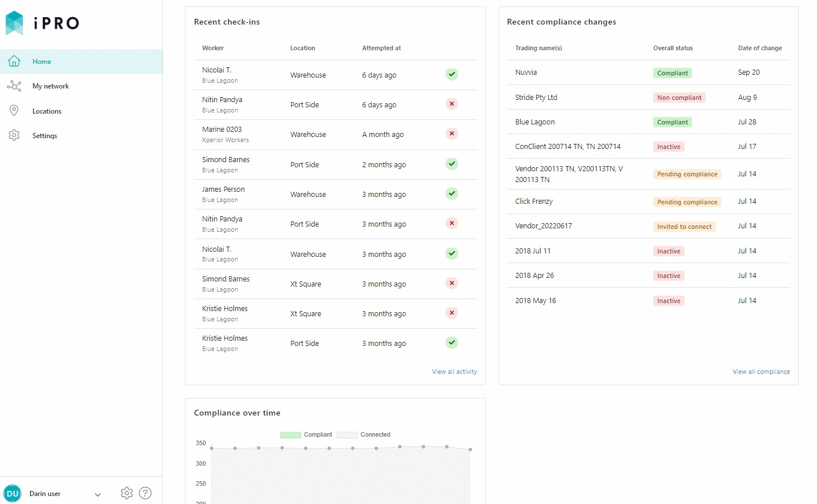Image resolution: width=817 pixels, height=504 pixels.
Task: Click the My network nodes icon
Action: tap(14, 86)
